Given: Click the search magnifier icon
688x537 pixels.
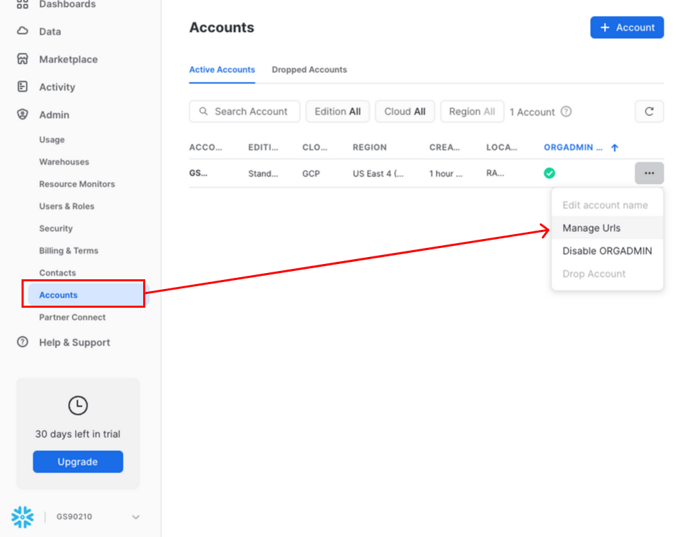Looking at the screenshot, I should 203,111.
